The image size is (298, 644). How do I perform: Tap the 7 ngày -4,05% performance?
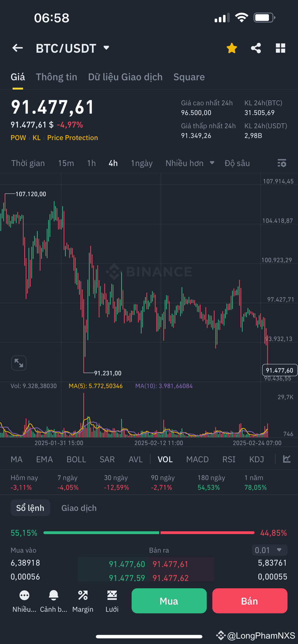tap(68, 483)
